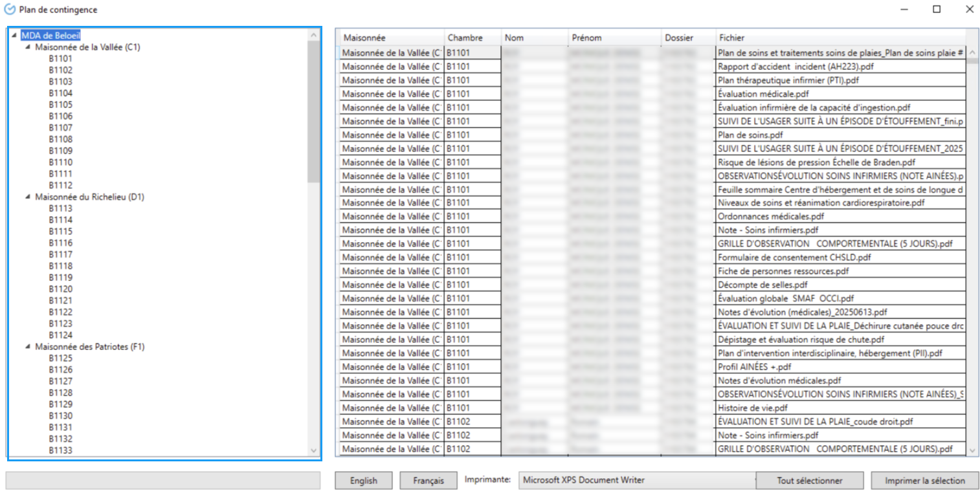The image size is (980, 495).
Task: Collapse Maisonnée des Patriotes (F1) branch
Action: click(x=28, y=347)
